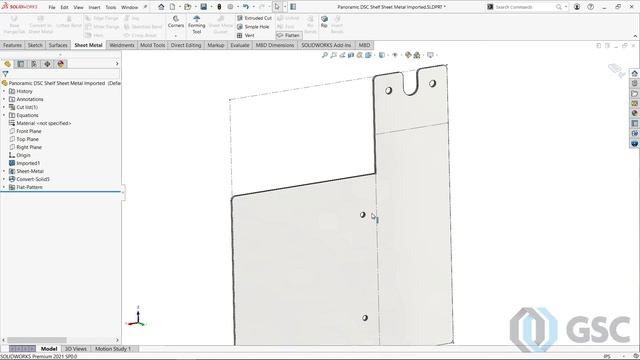
Task: Click the Apply Scene icon
Action: (417, 55)
